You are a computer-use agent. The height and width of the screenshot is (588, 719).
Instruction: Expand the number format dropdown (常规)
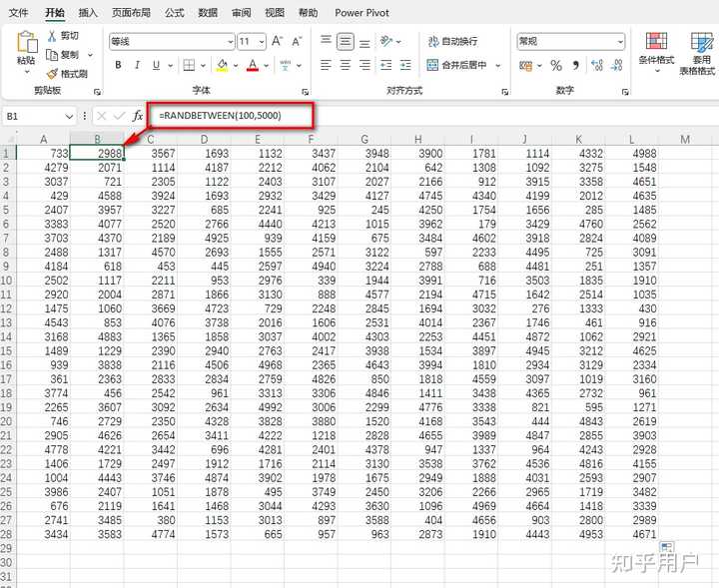pyautogui.click(x=620, y=42)
